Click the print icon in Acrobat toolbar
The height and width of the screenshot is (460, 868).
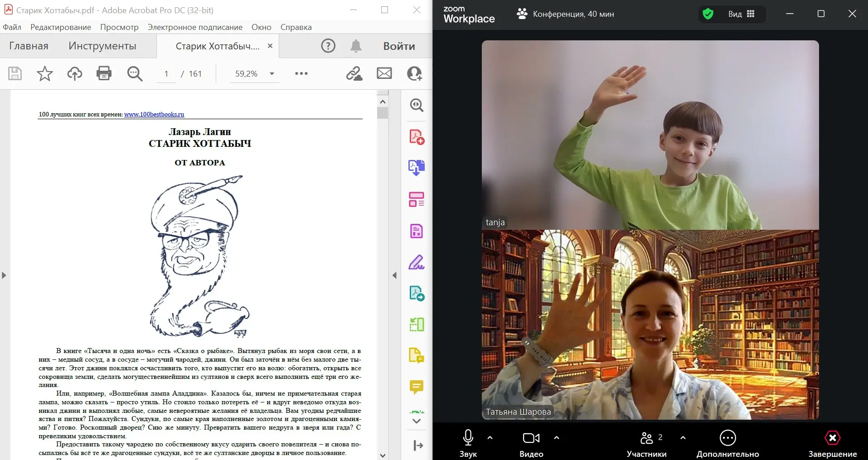(x=104, y=73)
